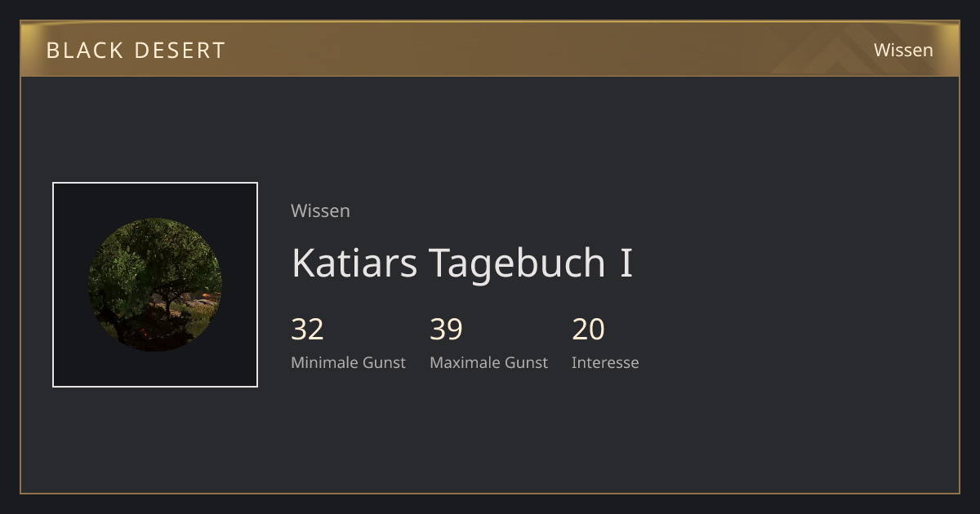Click the round tree image icon

coord(155,285)
